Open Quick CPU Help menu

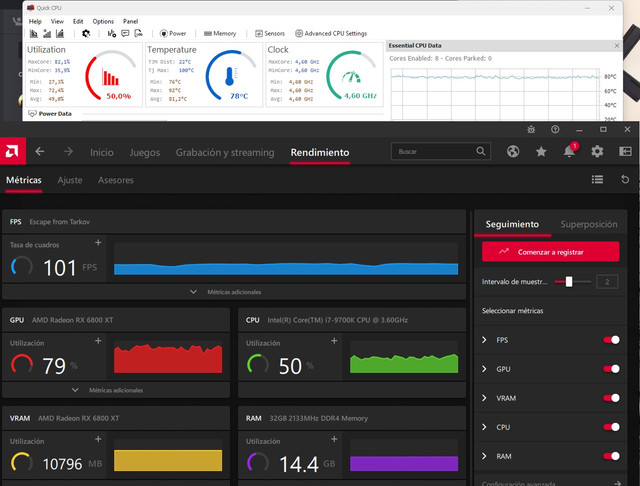tap(35, 21)
